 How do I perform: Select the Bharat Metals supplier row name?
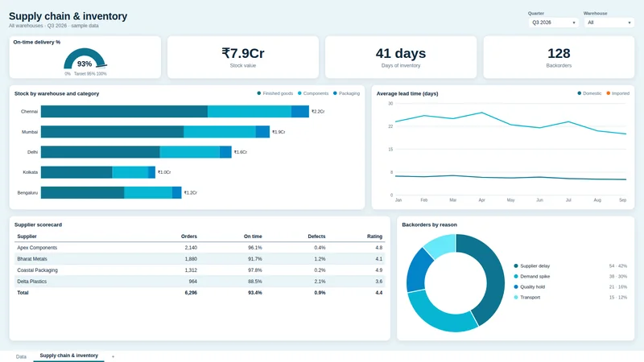pos(32,259)
